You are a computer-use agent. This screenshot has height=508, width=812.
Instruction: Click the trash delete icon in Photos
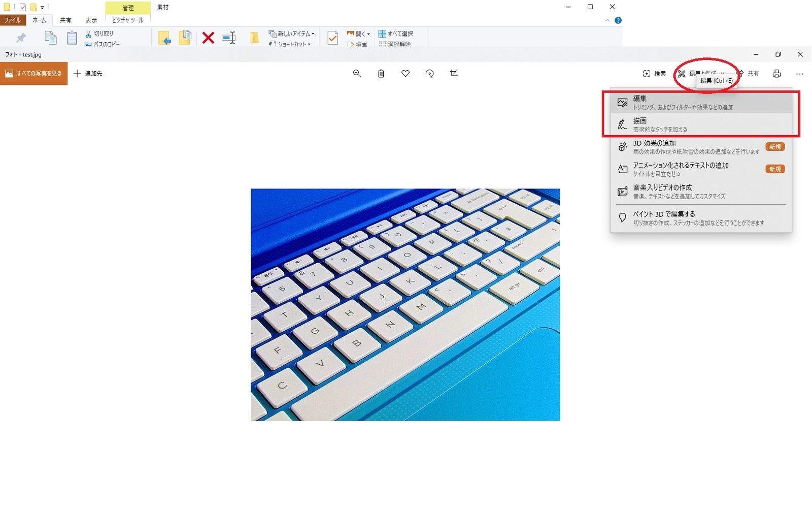[381, 74]
